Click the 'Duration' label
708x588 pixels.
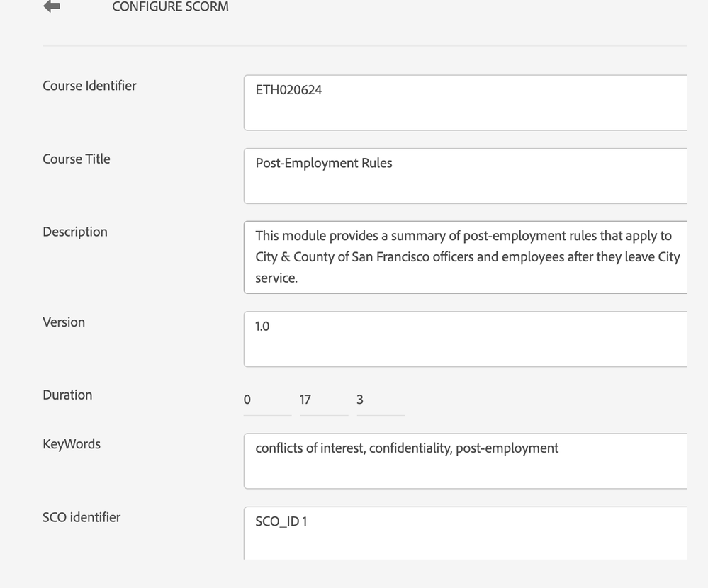[67, 395]
